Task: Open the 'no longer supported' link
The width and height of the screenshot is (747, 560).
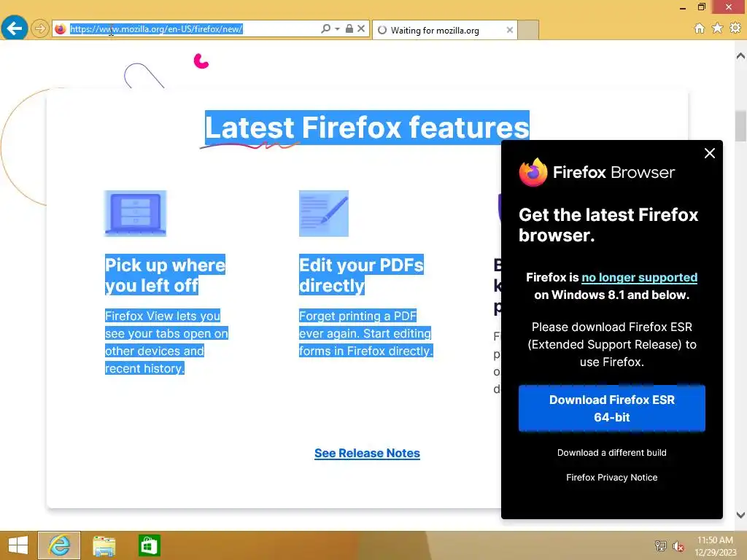Action: [x=639, y=278]
